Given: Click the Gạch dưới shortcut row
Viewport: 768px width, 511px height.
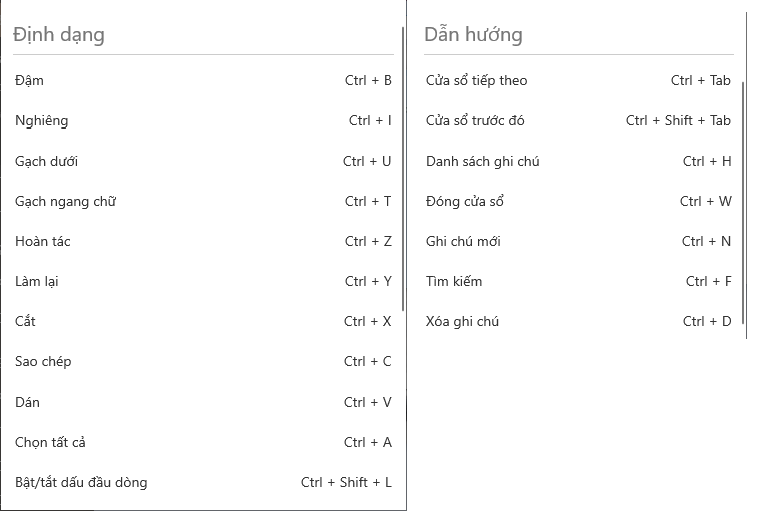Looking at the screenshot, I should [203, 161].
